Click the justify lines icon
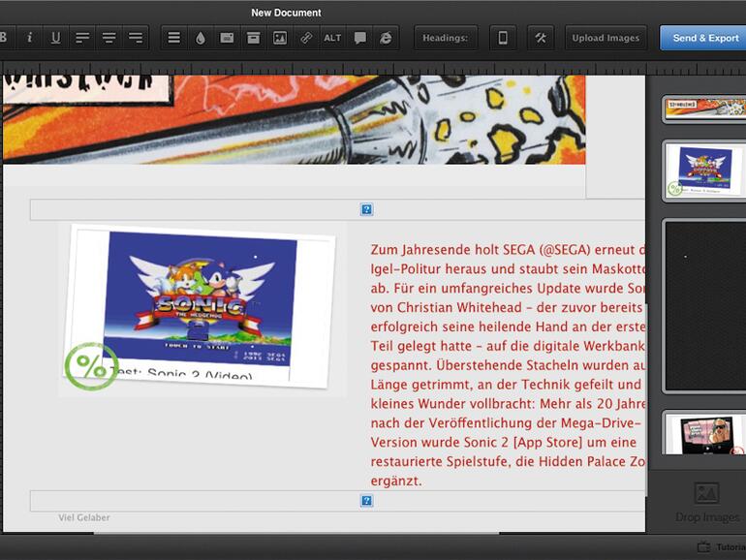The width and height of the screenshot is (746, 560). pyautogui.click(x=174, y=38)
